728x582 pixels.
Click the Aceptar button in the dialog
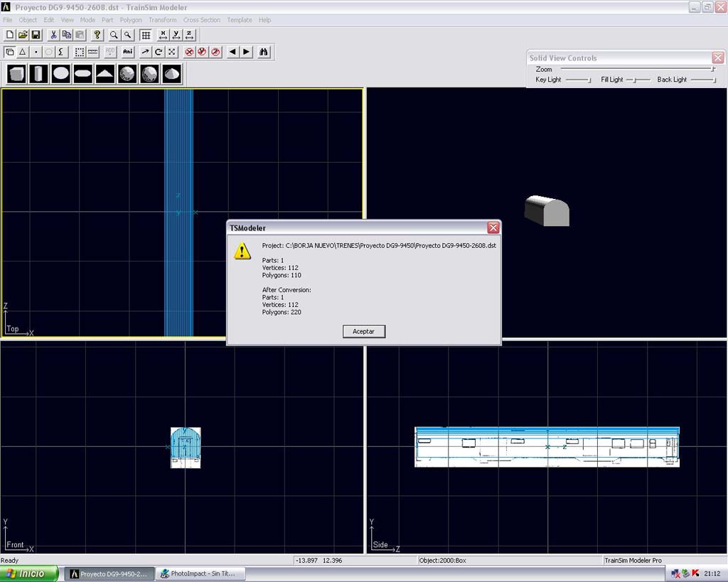coord(363,331)
